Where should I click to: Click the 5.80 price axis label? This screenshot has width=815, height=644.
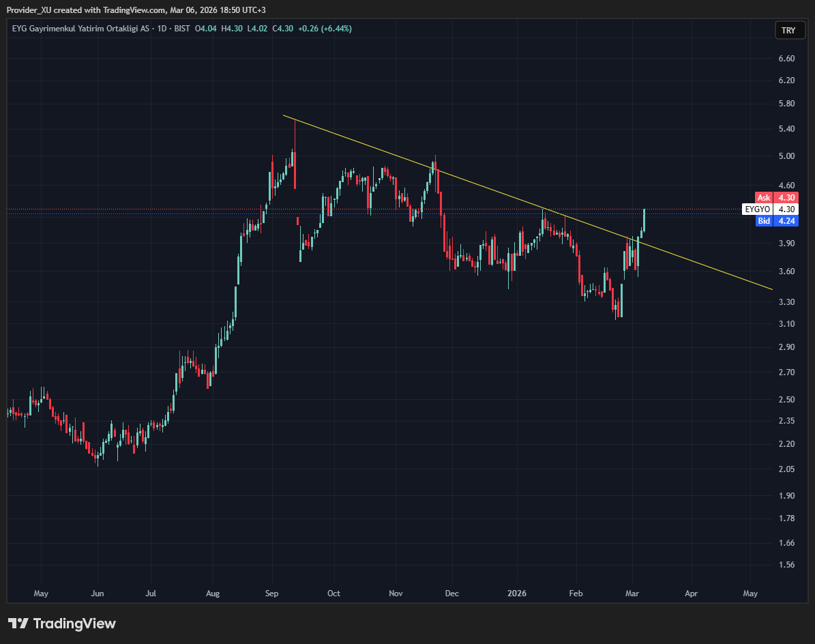786,104
